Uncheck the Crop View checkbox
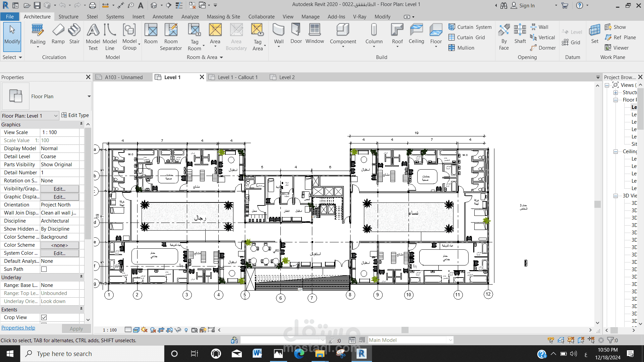 tap(44, 317)
